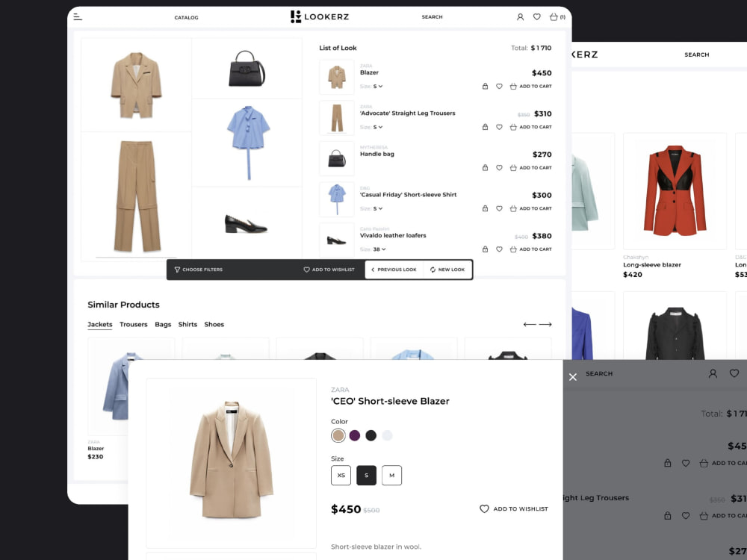
Task: Favorite the Blazer row with its heart icon
Action: [x=499, y=86]
